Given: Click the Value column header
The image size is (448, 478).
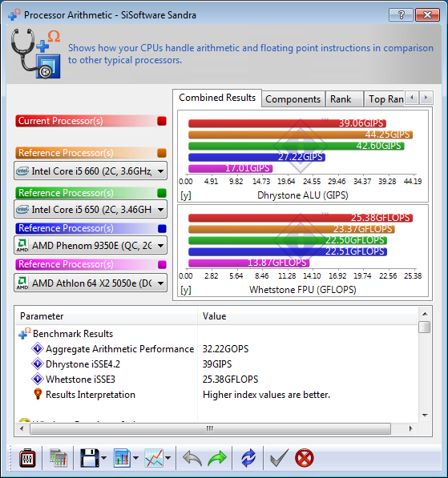Looking at the screenshot, I should [308, 316].
